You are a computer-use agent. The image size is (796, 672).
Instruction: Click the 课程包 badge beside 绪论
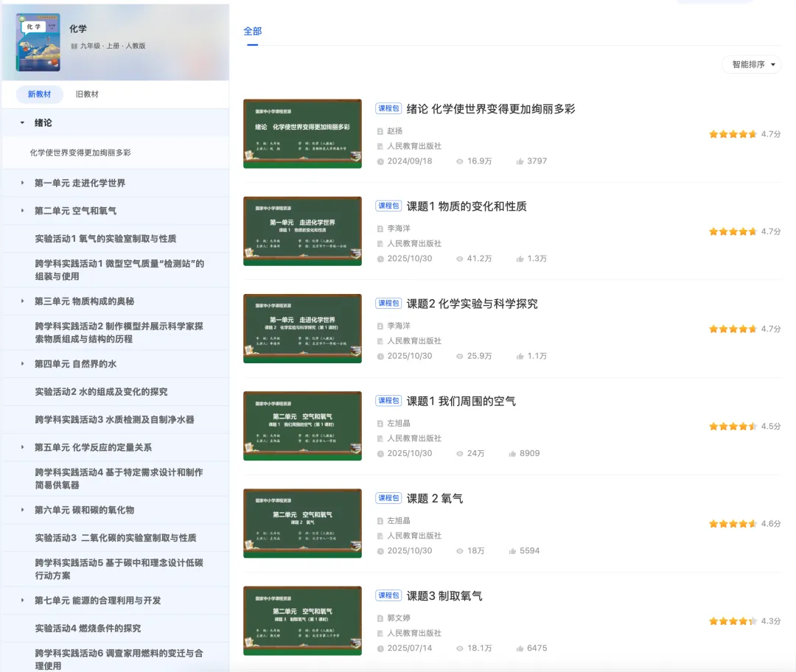click(388, 108)
